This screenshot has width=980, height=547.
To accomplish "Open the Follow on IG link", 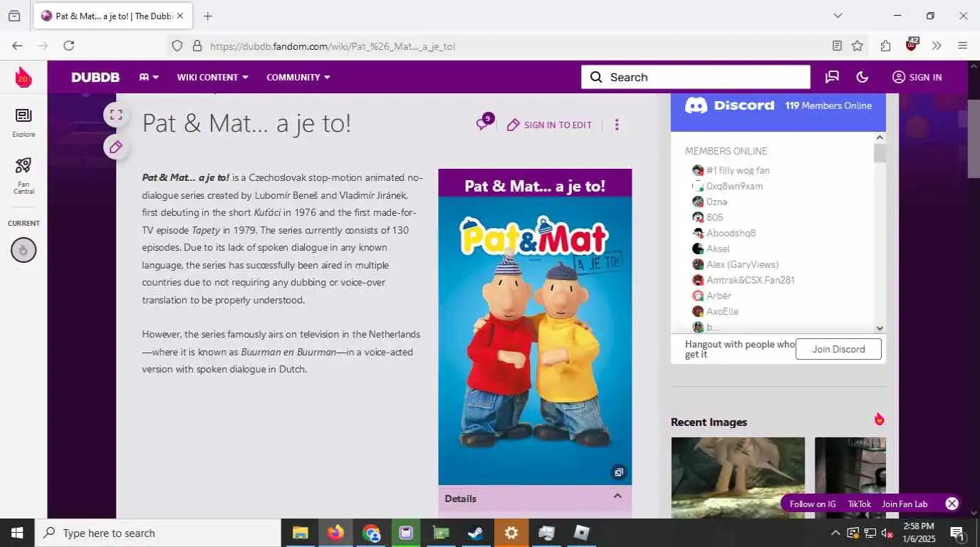I will pyautogui.click(x=813, y=504).
